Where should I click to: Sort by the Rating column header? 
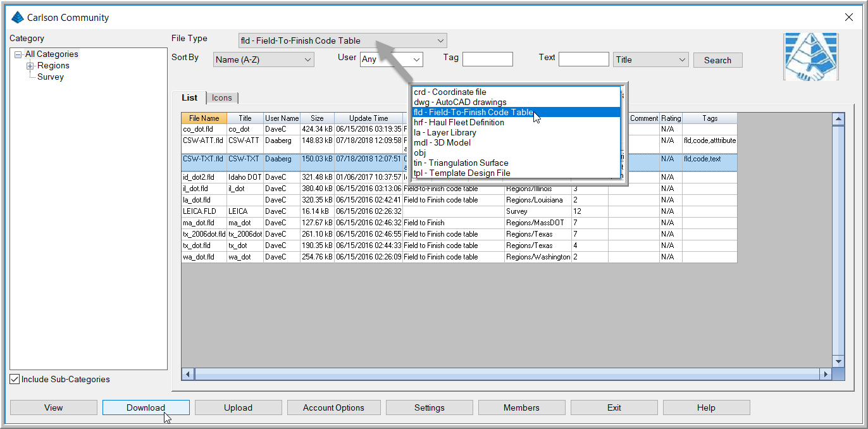coord(671,118)
